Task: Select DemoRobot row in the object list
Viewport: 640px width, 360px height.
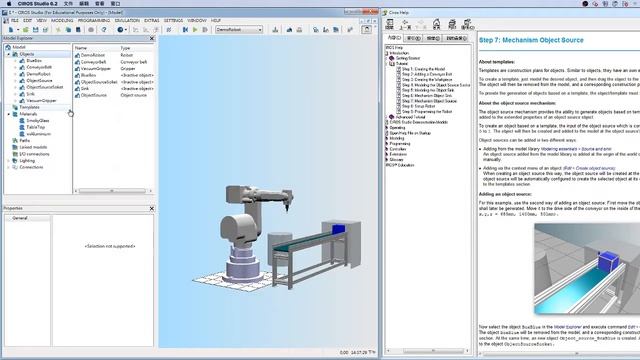Action: tap(114, 55)
